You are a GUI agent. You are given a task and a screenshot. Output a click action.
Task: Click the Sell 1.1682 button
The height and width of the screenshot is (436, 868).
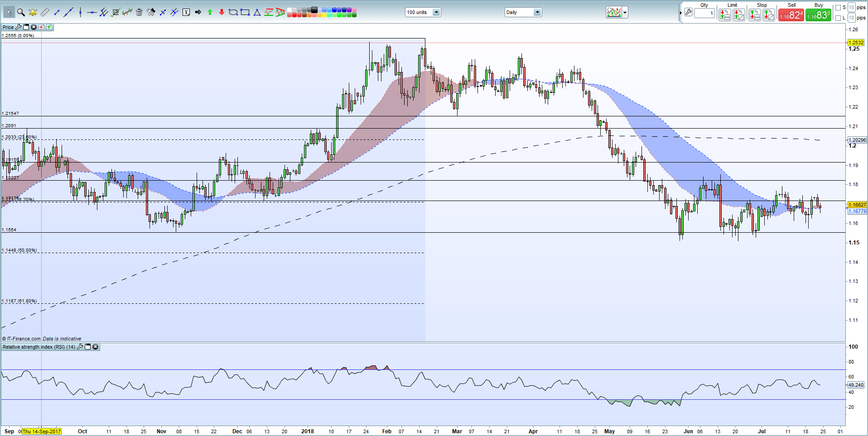(791, 15)
